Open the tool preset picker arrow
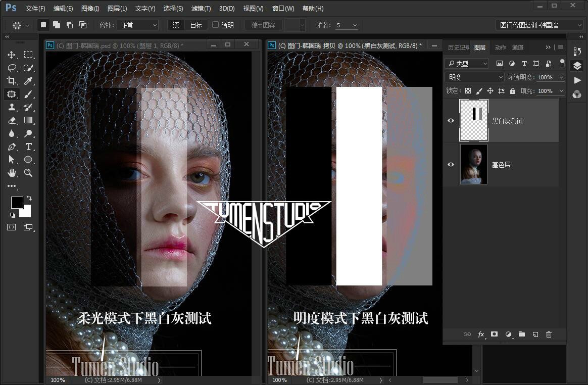The image size is (588, 385). (27, 26)
